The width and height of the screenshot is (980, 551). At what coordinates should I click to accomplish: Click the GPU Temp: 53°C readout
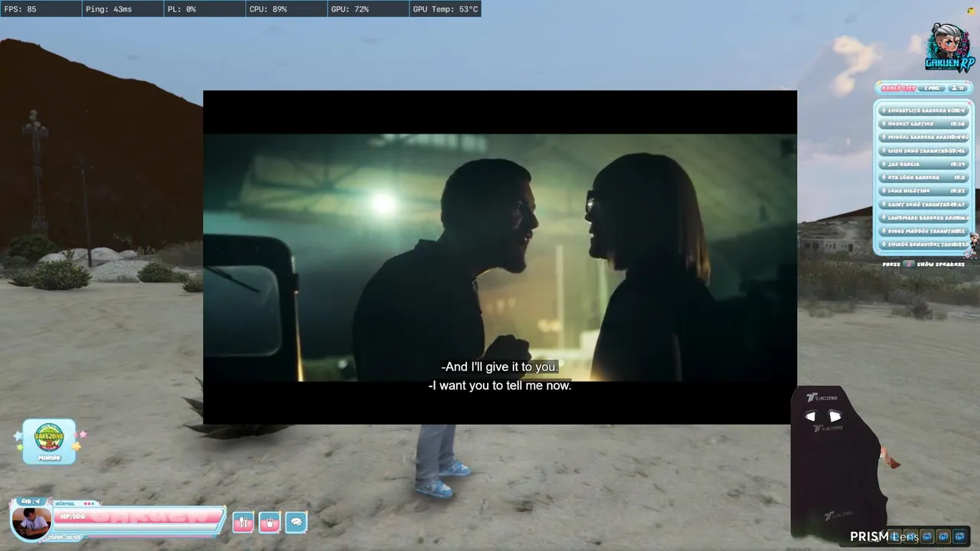[x=446, y=9]
